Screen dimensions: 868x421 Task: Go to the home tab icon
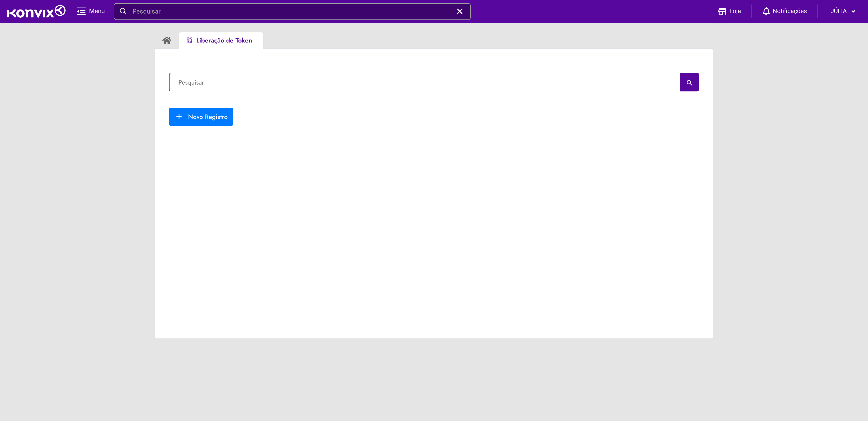tap(166, 40)
